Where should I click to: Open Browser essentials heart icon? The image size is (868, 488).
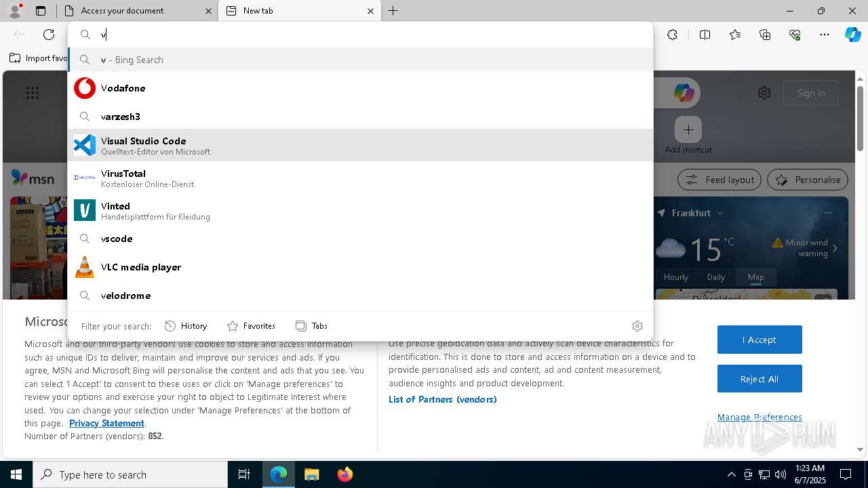(x=795, y=35)
